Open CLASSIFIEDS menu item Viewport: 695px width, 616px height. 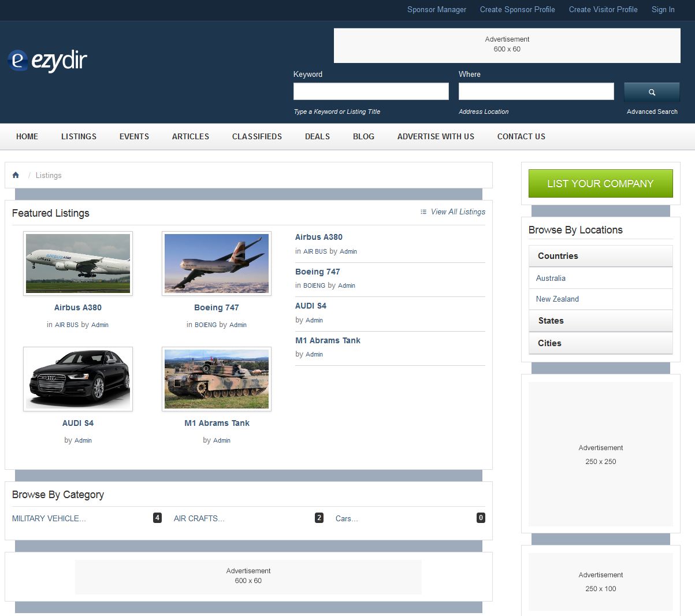[x=257, y=136]
